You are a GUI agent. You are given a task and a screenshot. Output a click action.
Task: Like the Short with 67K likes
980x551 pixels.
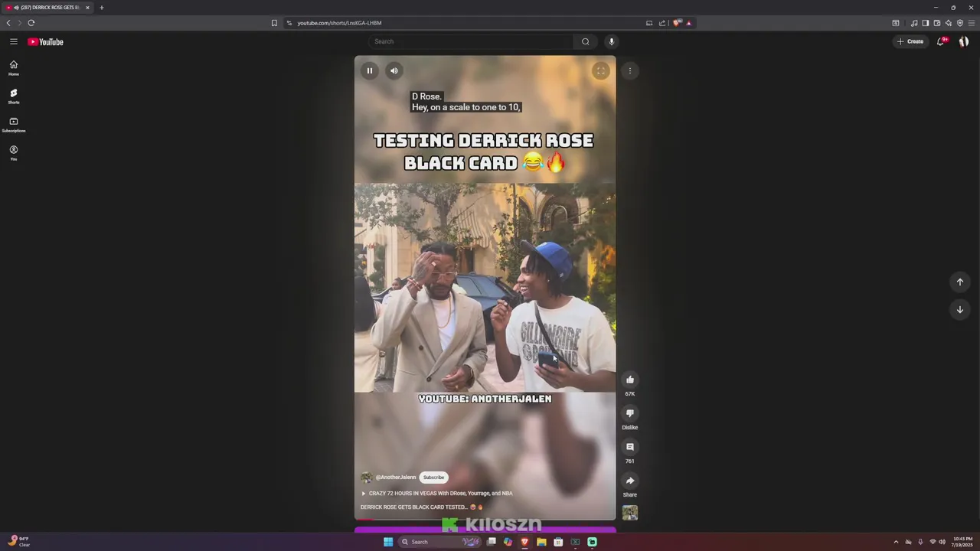pos(630,380)
